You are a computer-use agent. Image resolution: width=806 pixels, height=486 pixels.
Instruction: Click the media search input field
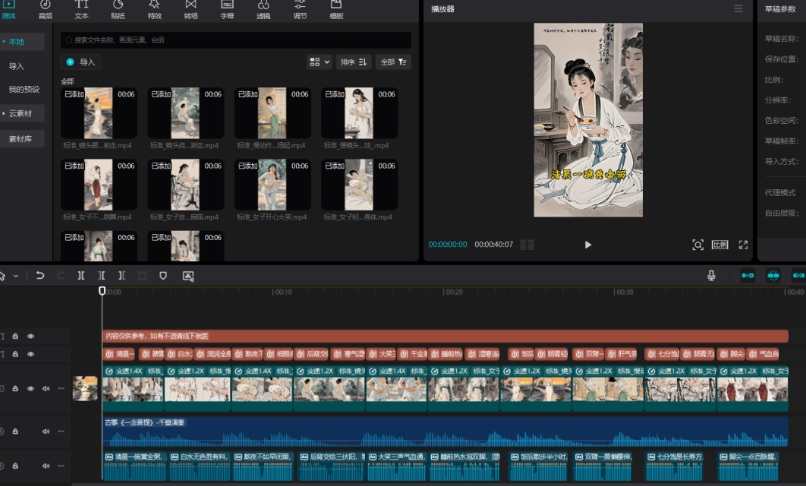tap(235, 40)
